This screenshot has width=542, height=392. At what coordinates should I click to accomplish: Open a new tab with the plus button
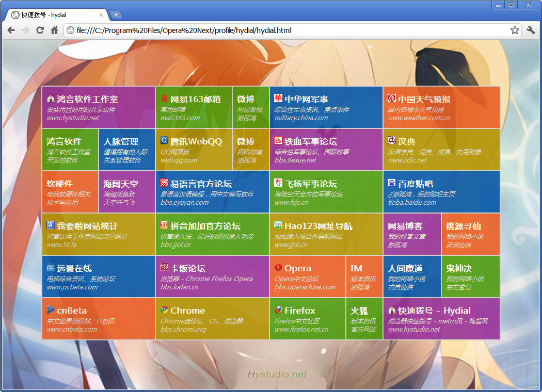pos(116,15)
